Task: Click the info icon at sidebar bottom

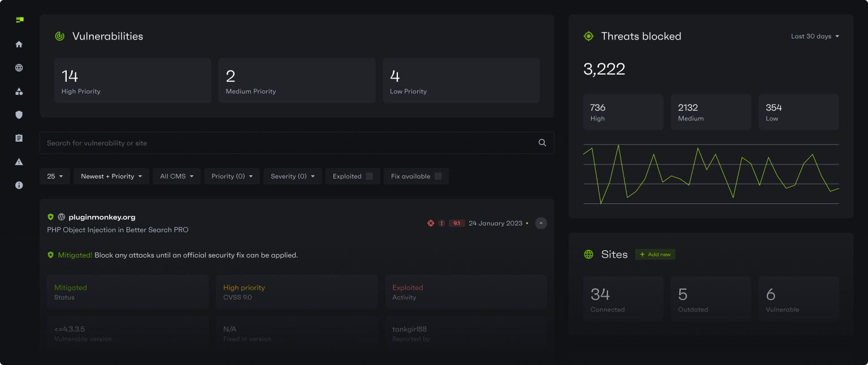Action: tap(19, 185)
